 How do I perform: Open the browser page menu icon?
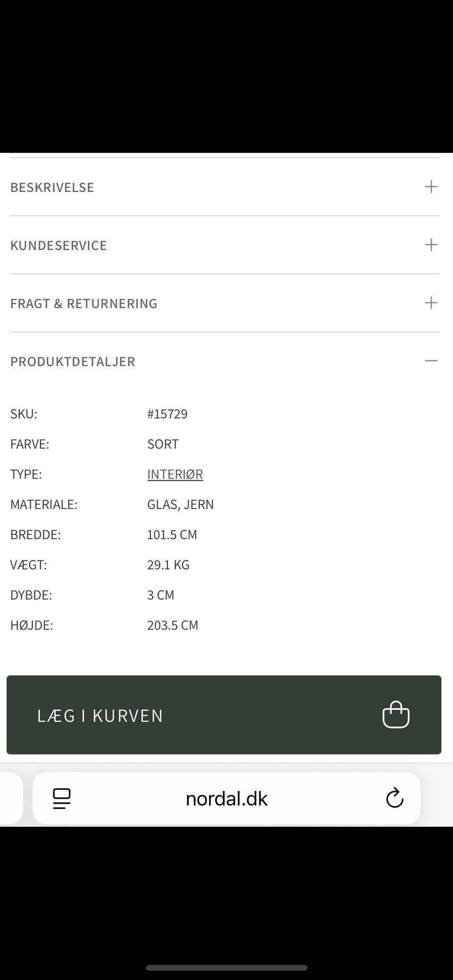(x=62, y=798)
